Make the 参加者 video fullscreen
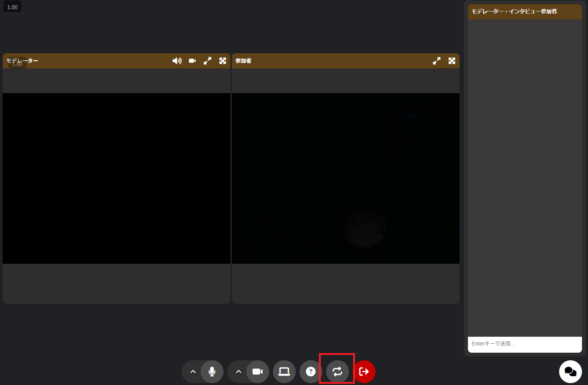 [x=452, y=61]
